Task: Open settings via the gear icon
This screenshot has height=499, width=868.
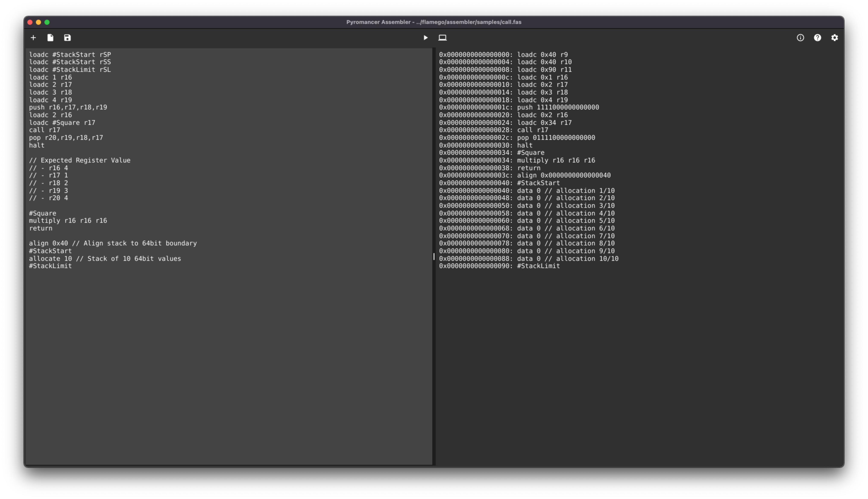Action: click(x=834, y=38)
